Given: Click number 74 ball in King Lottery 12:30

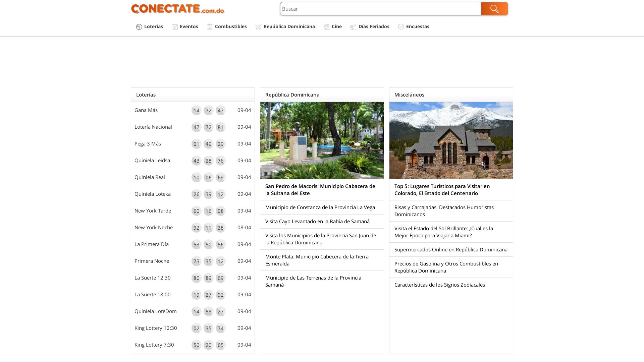Looking at the screenshot, I should pyautogui.click(x=220, y=328).
